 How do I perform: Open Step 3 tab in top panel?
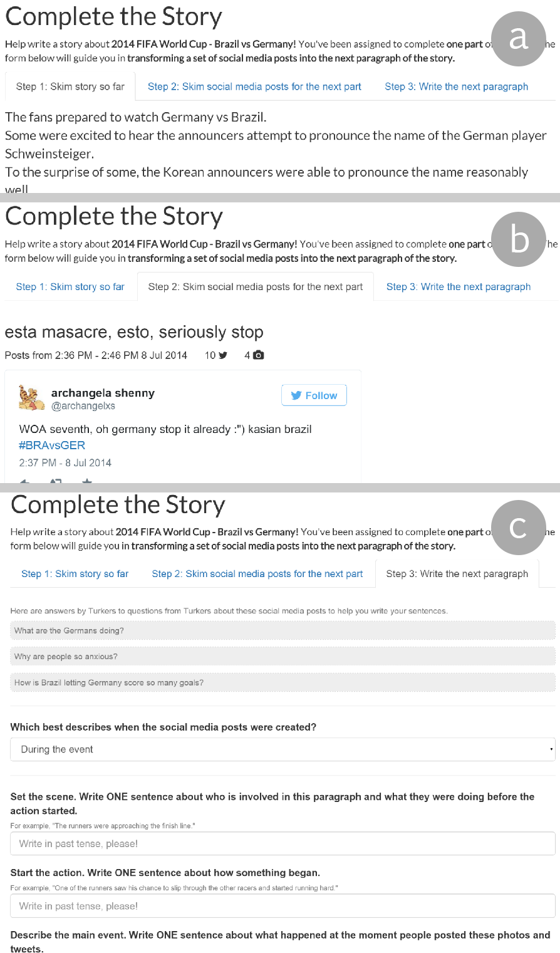coord(456,87)
